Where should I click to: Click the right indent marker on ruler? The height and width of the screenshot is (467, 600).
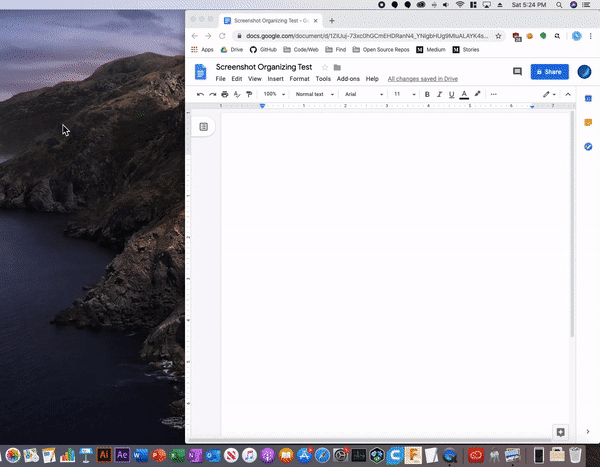click(532, 106)
